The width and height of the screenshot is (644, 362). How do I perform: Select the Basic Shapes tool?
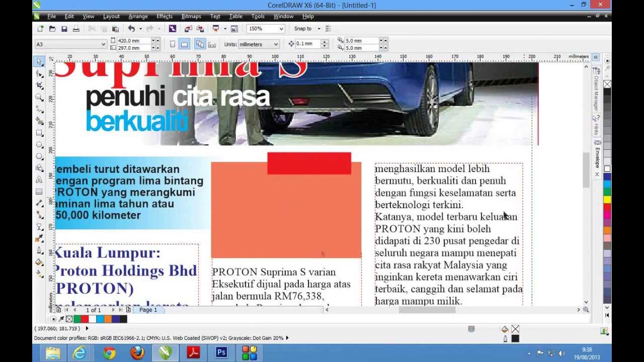tap(39, 168)
